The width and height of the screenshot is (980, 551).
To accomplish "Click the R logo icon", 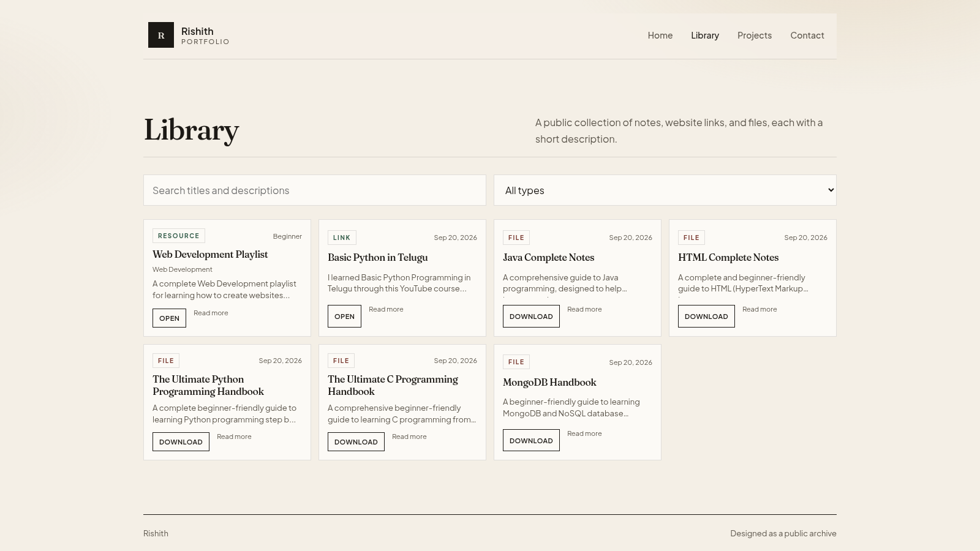I will click(x=161, y=35).
